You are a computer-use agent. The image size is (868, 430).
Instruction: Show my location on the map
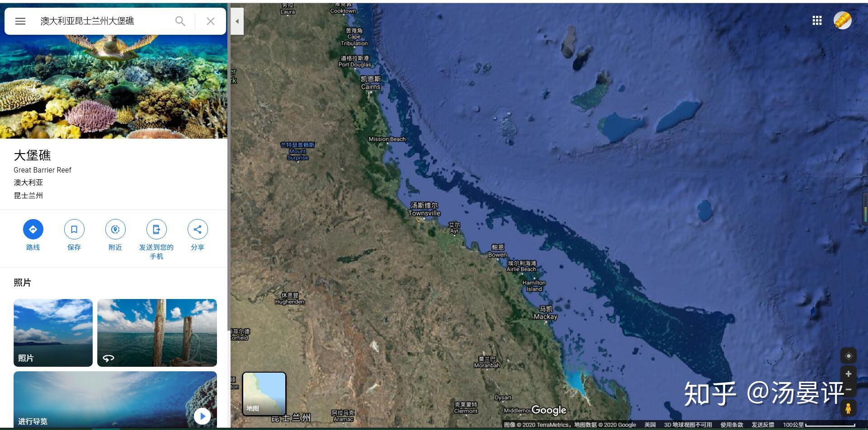tap(849, 356)
